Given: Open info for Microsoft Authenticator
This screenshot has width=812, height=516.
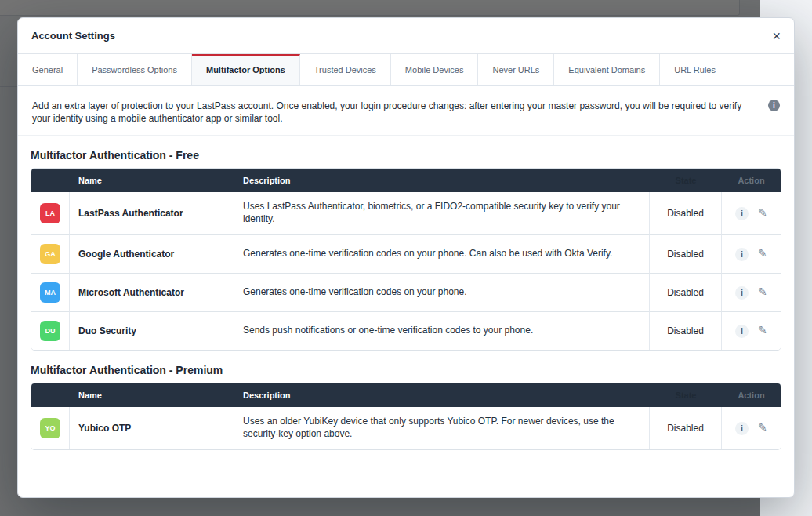Looking at the screenshot, I should (741, 293).
